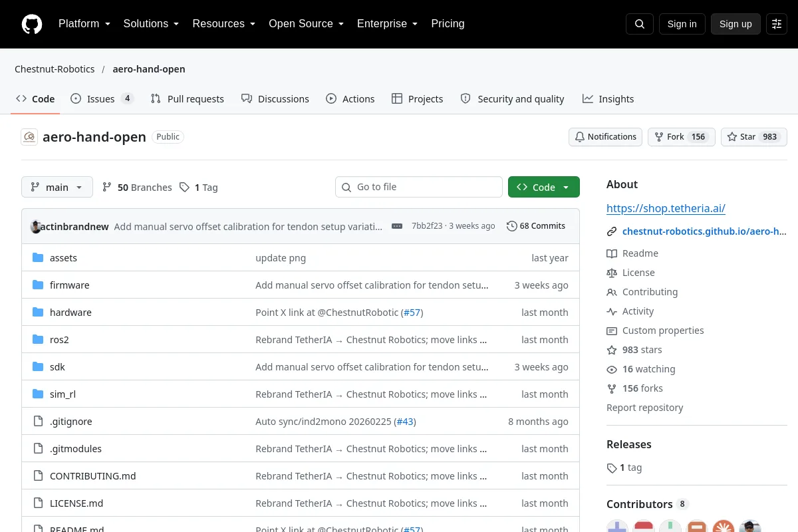This screenshot has height=532, width=798.
Task: Open 16 watching in the sidebar
Action: pyautogui.click(x=641, y=369)
